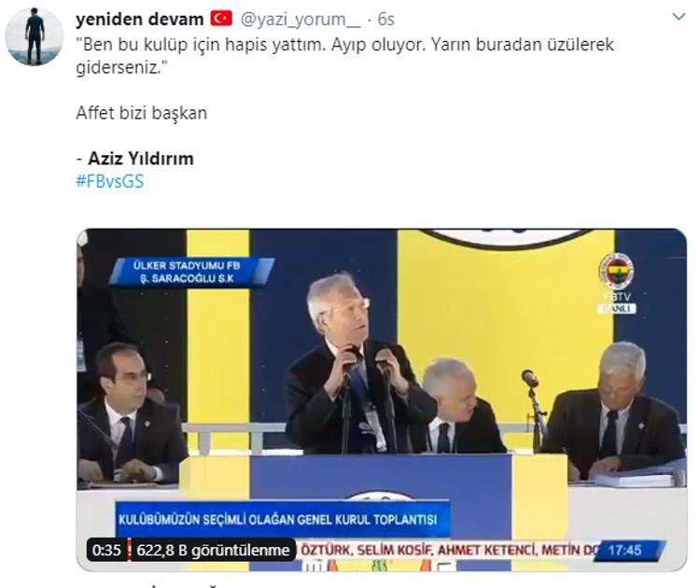
Task: Click the 17:45 clock in video
Action: click(626, 550)
